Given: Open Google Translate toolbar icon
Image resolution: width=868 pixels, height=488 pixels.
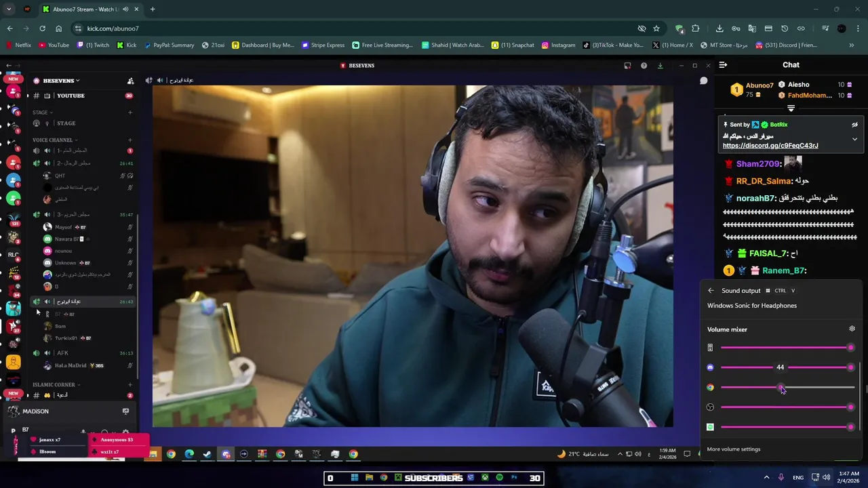Looking at the screenshot, I should pyautogui.click(x=752, y=28).
